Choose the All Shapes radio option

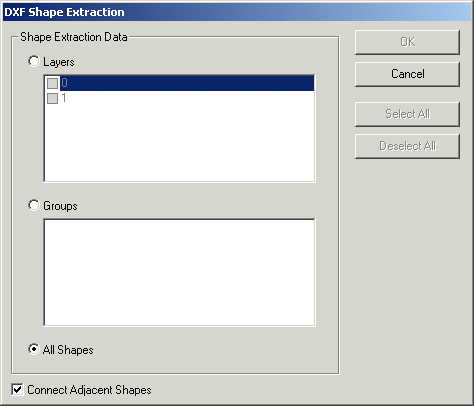(x=34, y=349)
